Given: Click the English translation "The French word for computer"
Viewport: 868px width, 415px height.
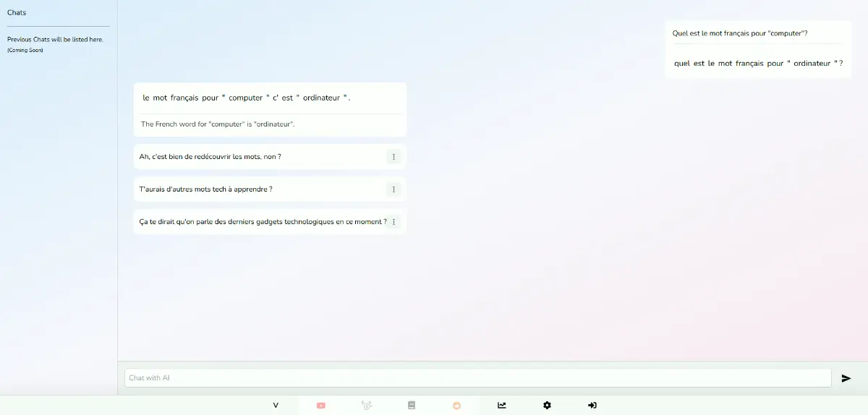Looking at the screenshot, I should (x=218, y=124).
